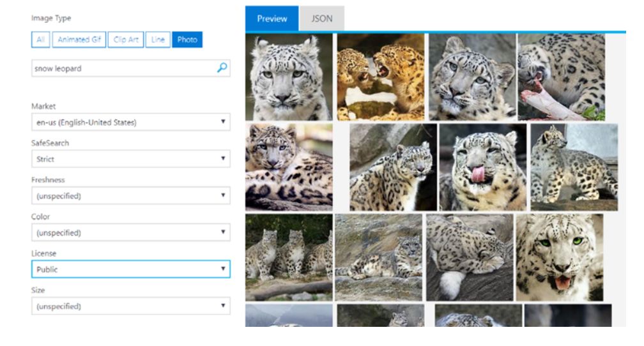
Task: Switch to the JSON tab
Action: pos(322,19)
